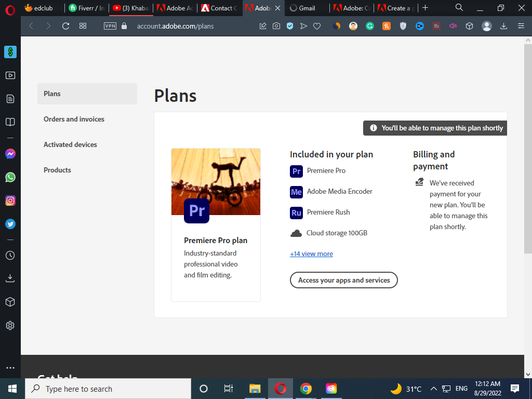Open WhatsApp from the sidebar
The height and width of the screenshot is (399, 532).
(10, 177)
